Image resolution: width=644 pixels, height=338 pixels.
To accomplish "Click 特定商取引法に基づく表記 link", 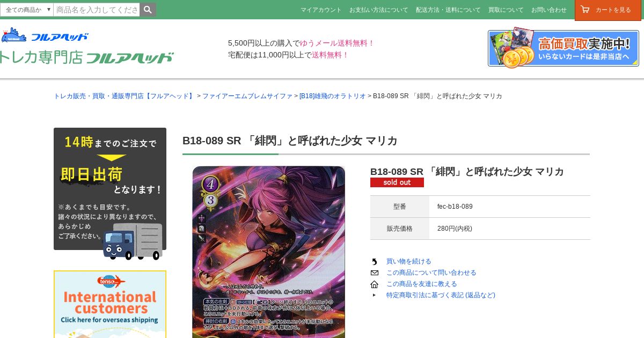I will (441, 295).
